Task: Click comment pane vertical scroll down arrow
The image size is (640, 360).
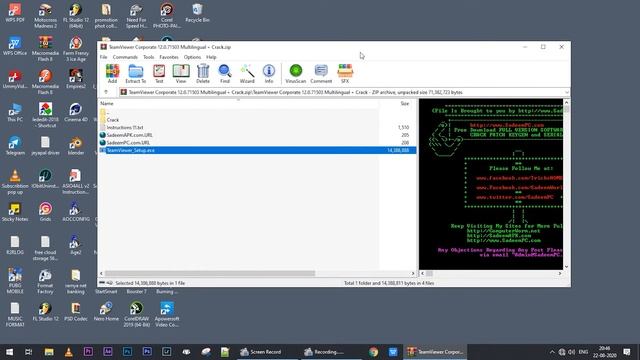Action: 567,267
